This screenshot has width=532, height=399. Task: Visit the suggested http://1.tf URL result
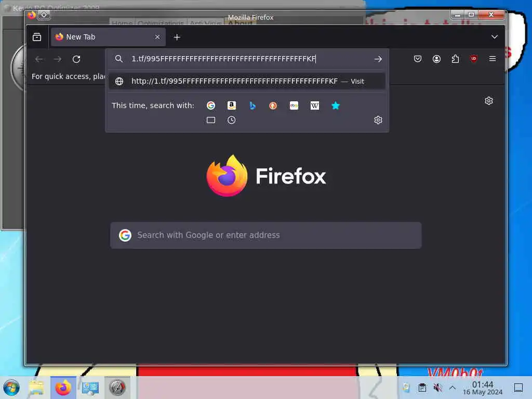[x=247, y=81]
